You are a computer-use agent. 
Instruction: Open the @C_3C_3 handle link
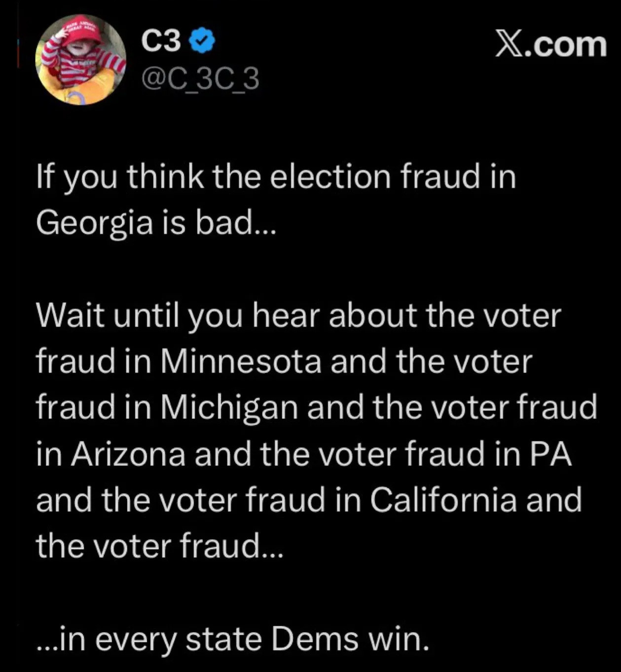pos(200,79)
